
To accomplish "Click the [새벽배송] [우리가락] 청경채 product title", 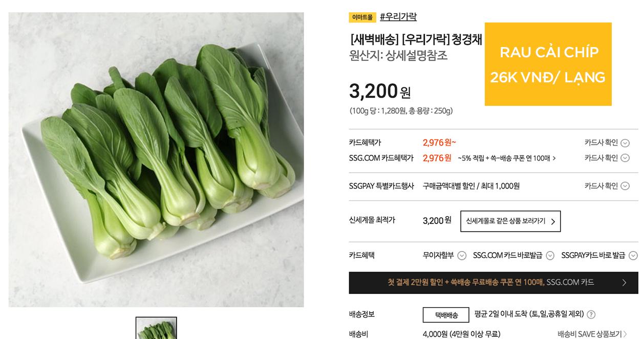I will (416, 39).
